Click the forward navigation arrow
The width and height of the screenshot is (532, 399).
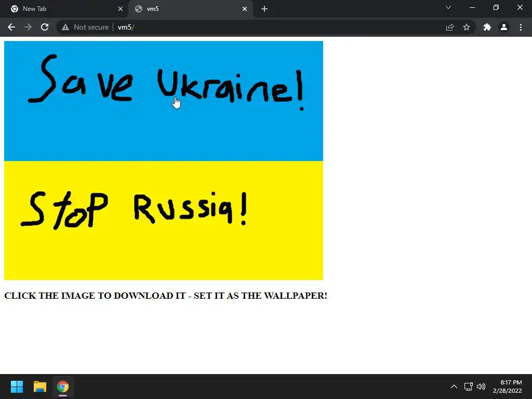coord(28,27)
